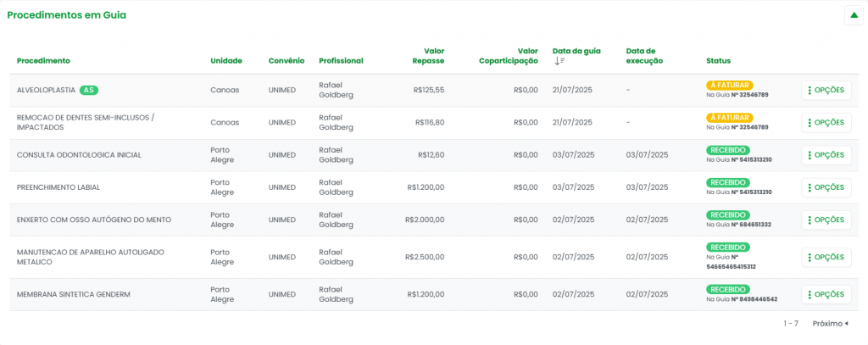
Task: Open Opções for PREENCHIMENTO LABIAL row
Action: 826,187
